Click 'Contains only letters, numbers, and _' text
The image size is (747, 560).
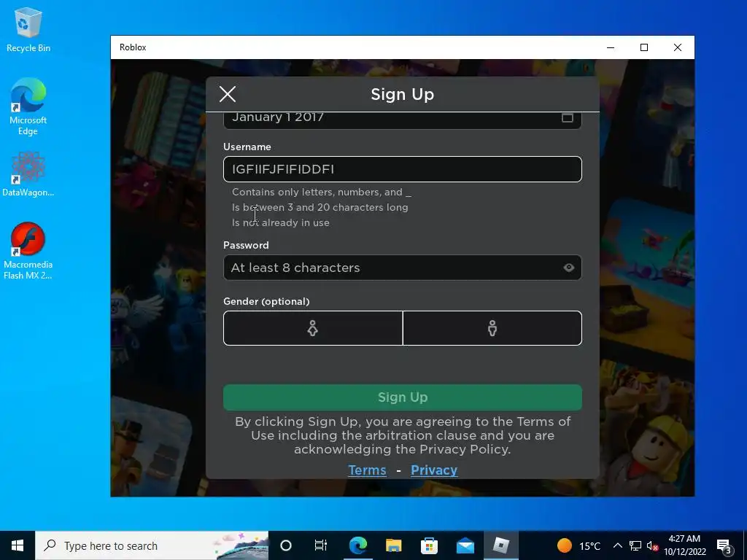(x=322, y=192)
